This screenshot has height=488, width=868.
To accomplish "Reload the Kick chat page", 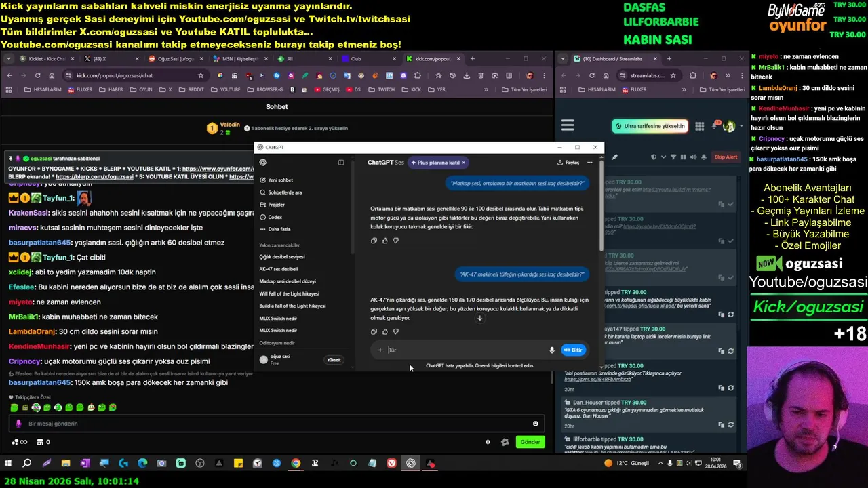I will [x=37, y=75].
